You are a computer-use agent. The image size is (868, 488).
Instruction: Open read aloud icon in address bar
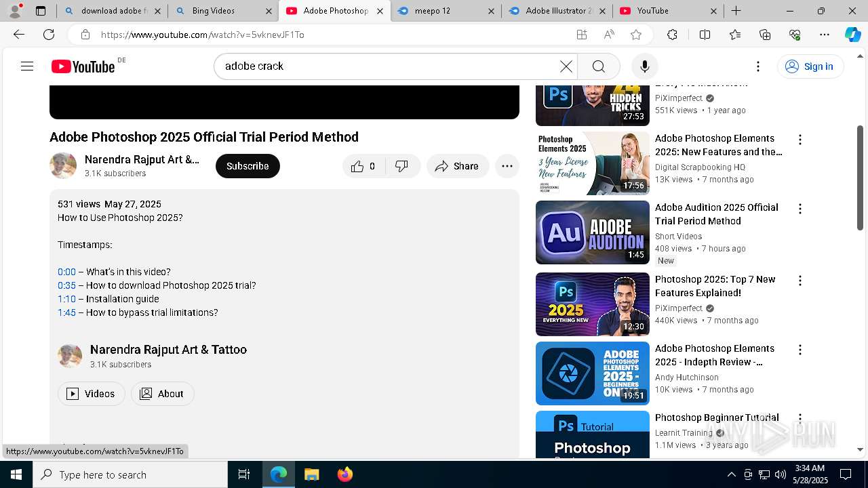pos(609,35)
